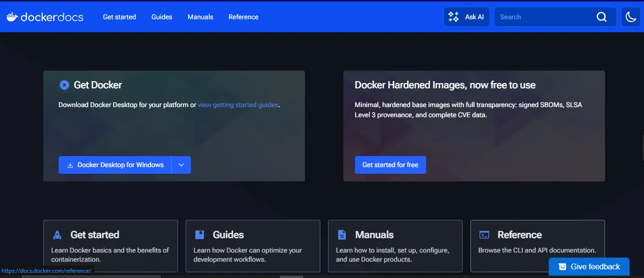The image size is (644, 278).
Task: Toggle dark mode with moon icon
Action: click(x=631, y=17)
